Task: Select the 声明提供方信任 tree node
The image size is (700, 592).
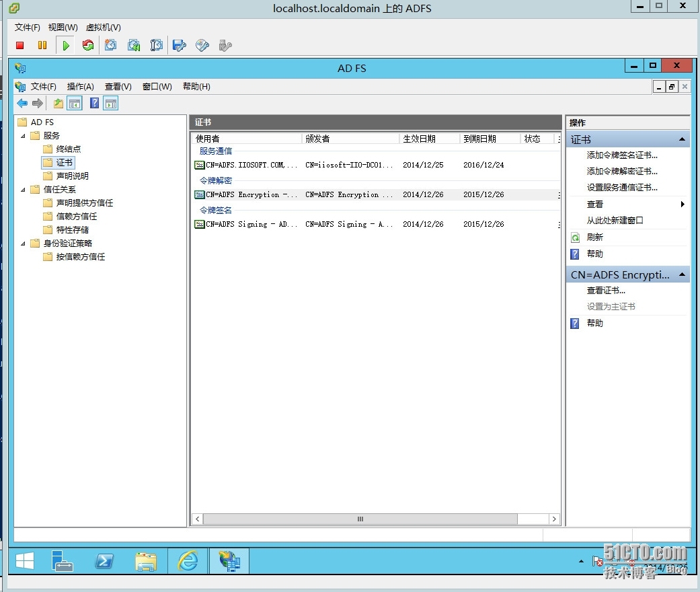Action: point(84,203)
